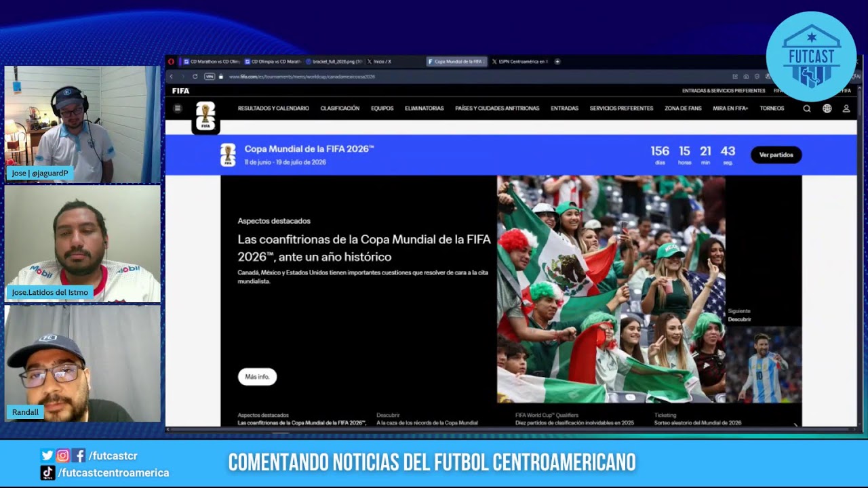
Task: Click the /futcastcentroamerica handle text
Action: (x=113, y=472)
